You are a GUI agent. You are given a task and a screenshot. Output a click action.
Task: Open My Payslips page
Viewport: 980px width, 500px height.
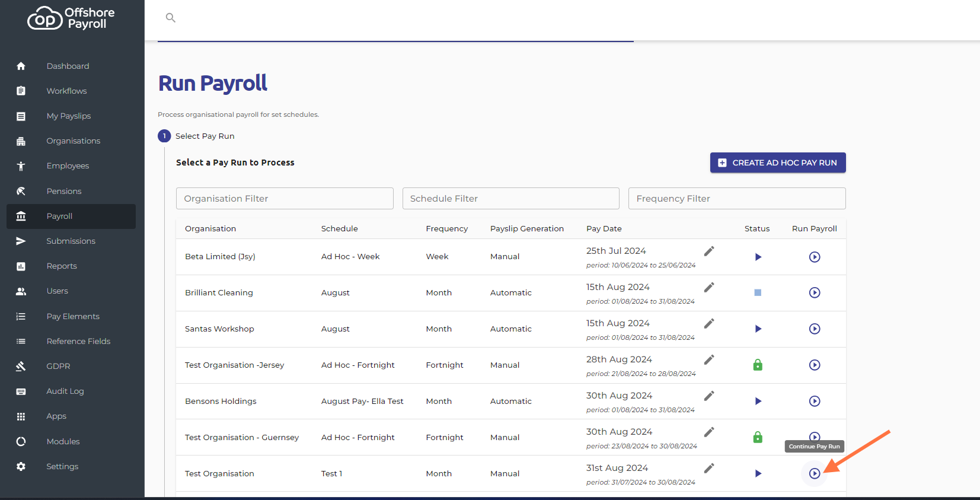pyautogui.click(x=71, y=116)
